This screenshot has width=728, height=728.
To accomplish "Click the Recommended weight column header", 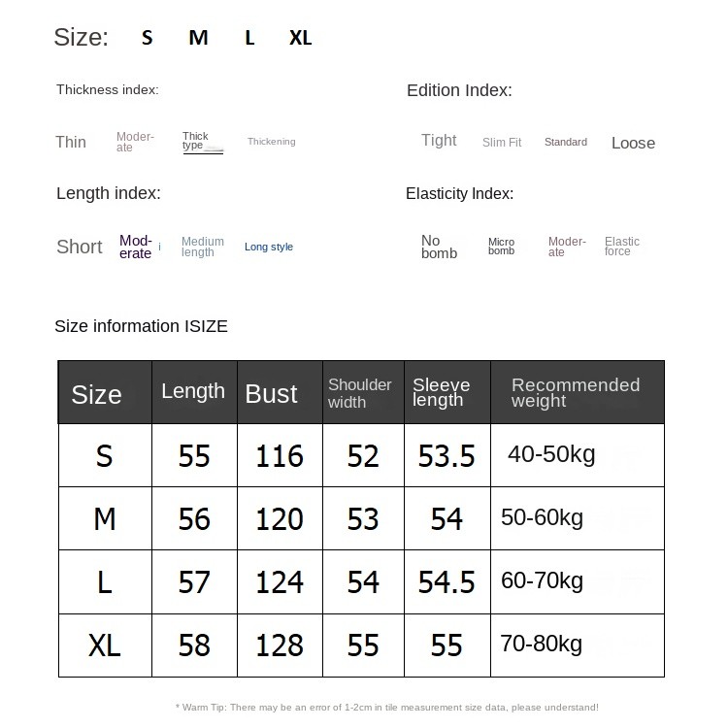I will click(x=578, y=392).
